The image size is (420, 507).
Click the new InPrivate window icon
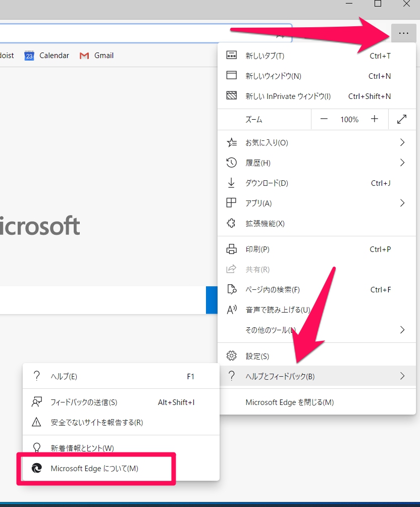pos(232,96)
